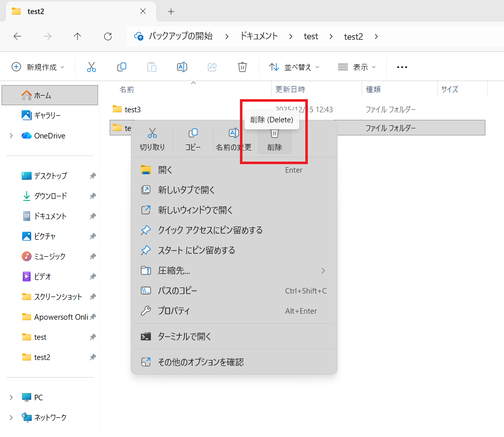Expand the OneDrive tree node
The width and height of the screenshot is (504, 437).
tap(11, 136)
